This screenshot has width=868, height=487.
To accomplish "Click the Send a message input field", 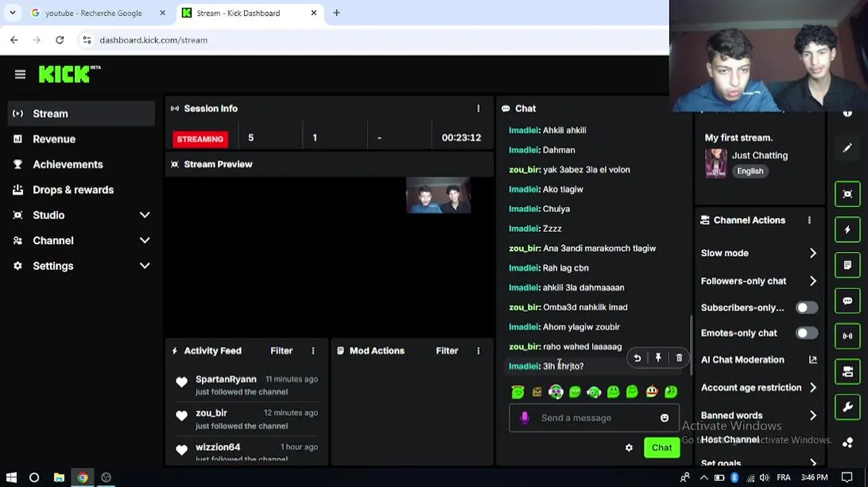I will pyautogui.click(x=594, y=418).
